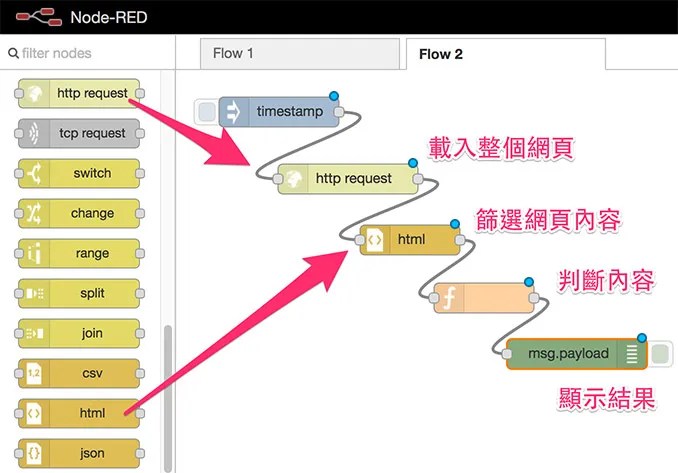The width and height of the screenshot is (678, 473).
Task: Click the palette node labeled switch
Action: [x=79, y=173]
